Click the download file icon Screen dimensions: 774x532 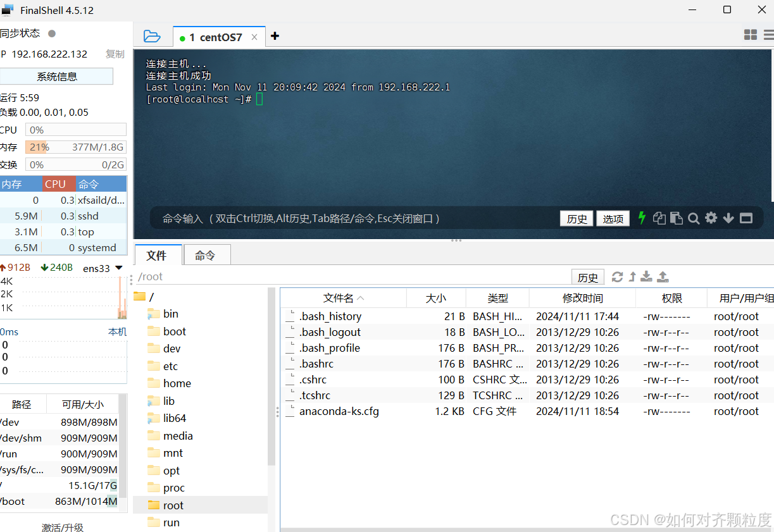point(646,276)
